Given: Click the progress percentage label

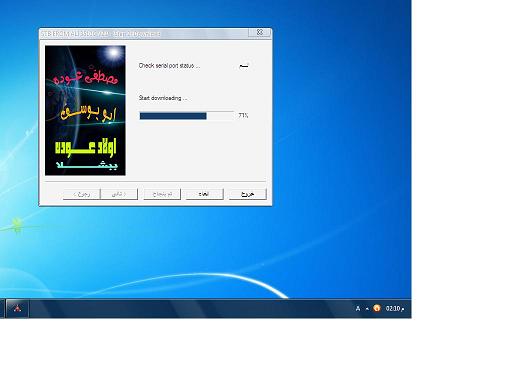Looking at the screenshot, I should pyautogui.click(x=243, y=115).
